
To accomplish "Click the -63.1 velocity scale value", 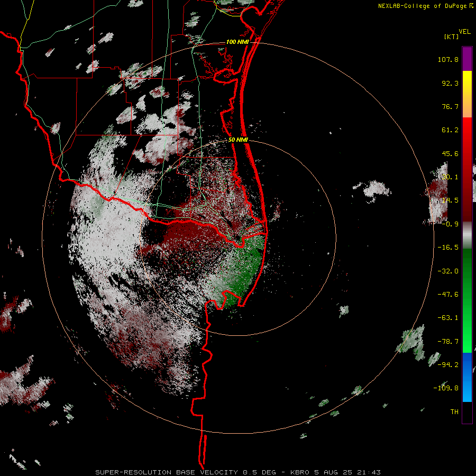I will [448, 317].
